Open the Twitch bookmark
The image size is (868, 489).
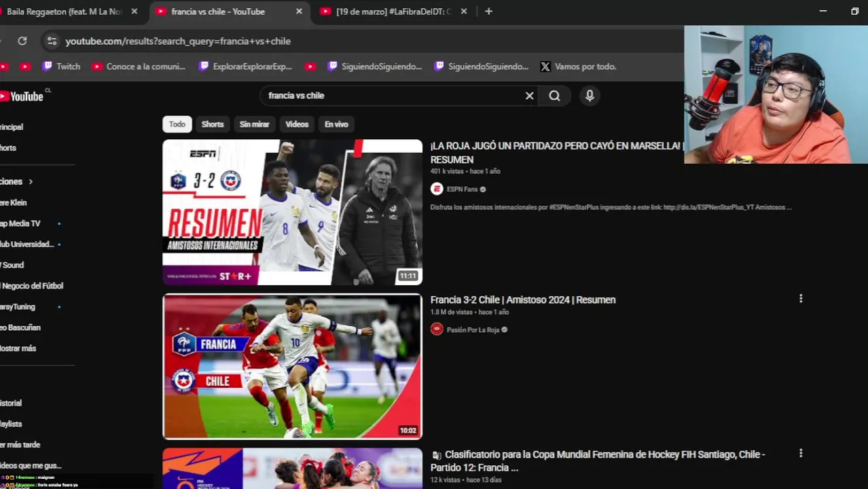tap(61, 67)
